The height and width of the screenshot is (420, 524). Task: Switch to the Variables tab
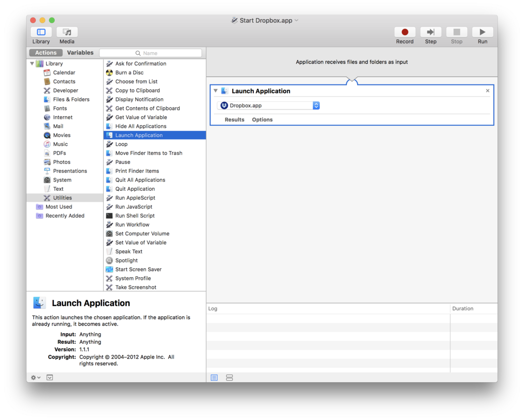80,53
